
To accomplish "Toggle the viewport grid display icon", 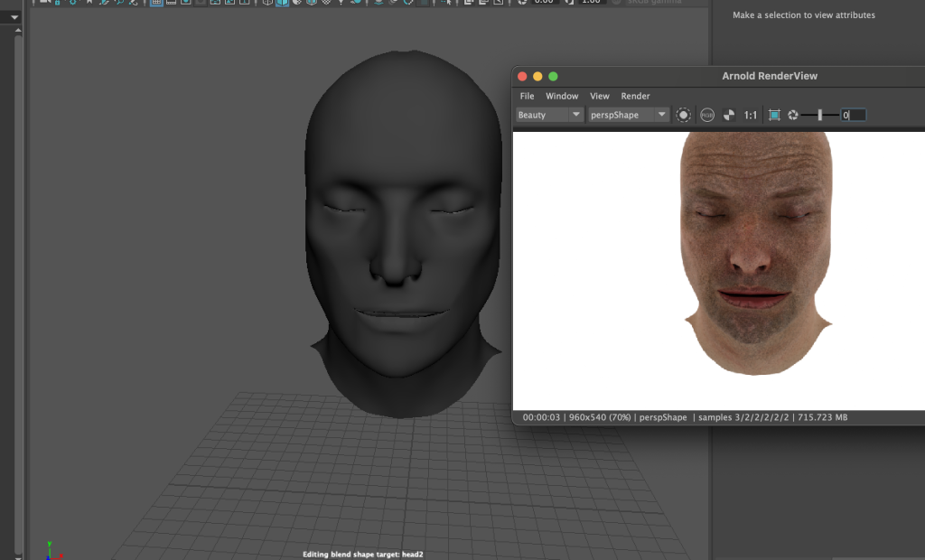I will point(156,3).
